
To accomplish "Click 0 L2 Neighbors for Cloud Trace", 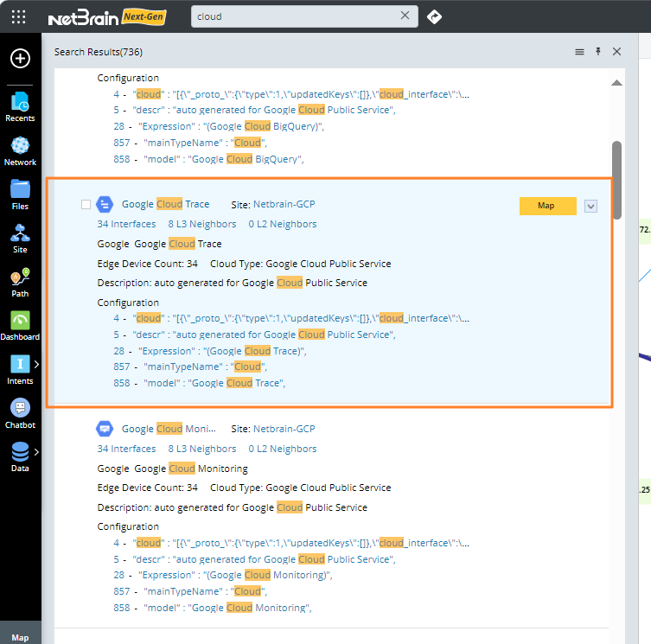I will point(283,224).
